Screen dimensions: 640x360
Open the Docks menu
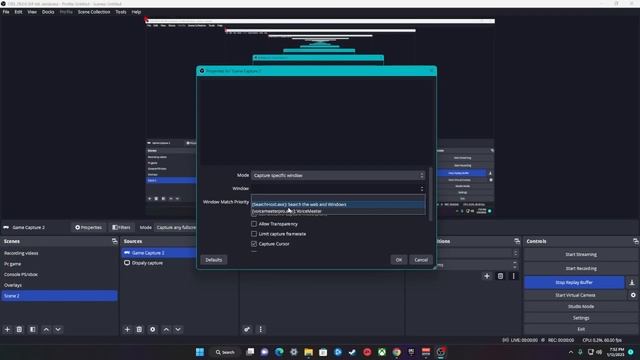point(48,12)
